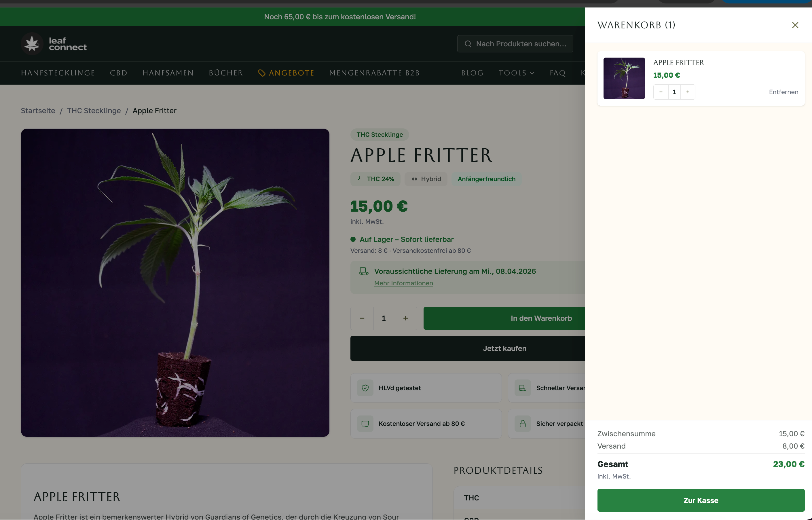Viewport: 812px width, 520px height.
Task: Increase cart quantity with plus icon
Action: click(x=688, y=92)
